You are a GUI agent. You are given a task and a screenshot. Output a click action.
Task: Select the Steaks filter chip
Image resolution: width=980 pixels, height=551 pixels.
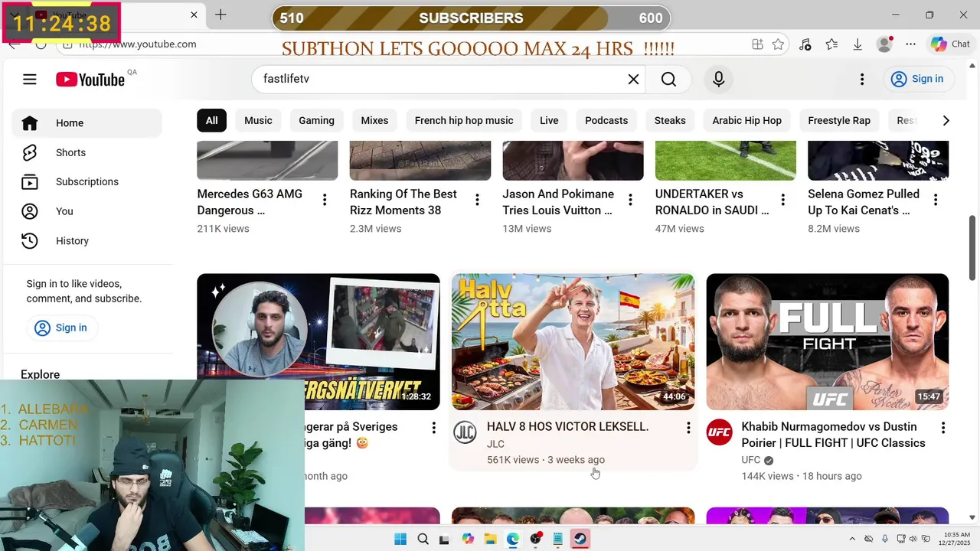click(670, 120)
